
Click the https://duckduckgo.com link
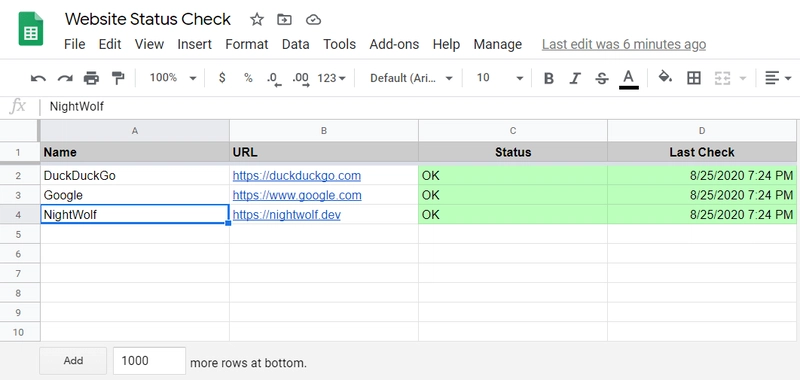point(296,176)
